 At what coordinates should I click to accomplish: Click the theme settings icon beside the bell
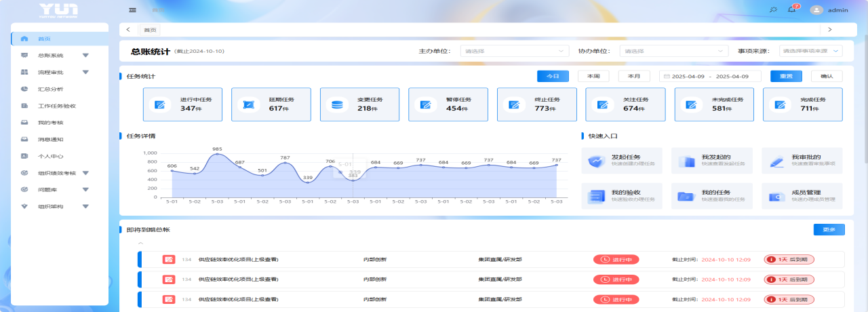tap(774, 9)
